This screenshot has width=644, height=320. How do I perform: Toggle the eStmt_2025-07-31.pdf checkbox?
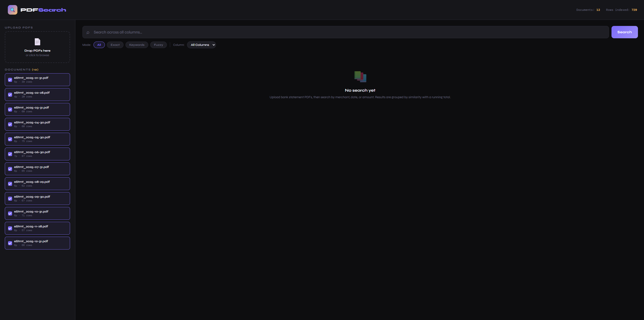coord(10,169)
